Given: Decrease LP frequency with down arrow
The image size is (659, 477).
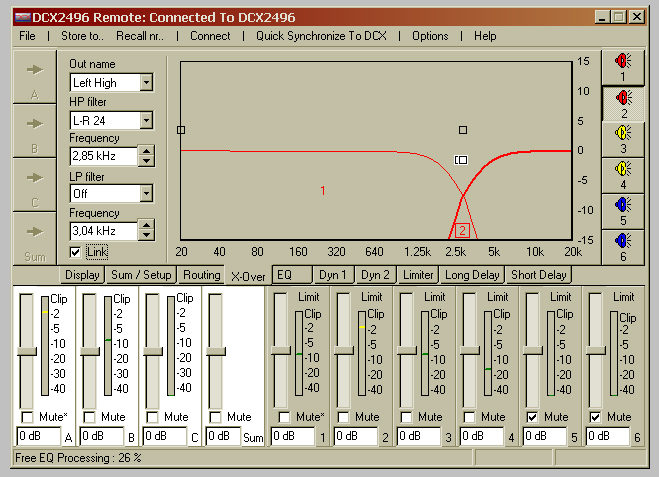Looking at the screenshot, I should pyautogui.click(x=146, y=235).
